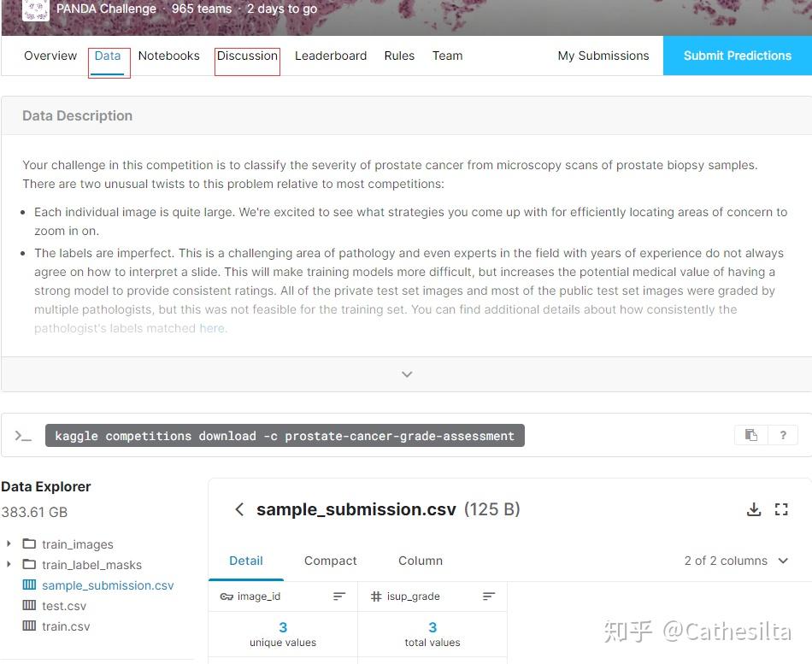This screenshot has width=812, height=664.
Task: Click the train_label_masks folder icon
Action: pos(30,564)
